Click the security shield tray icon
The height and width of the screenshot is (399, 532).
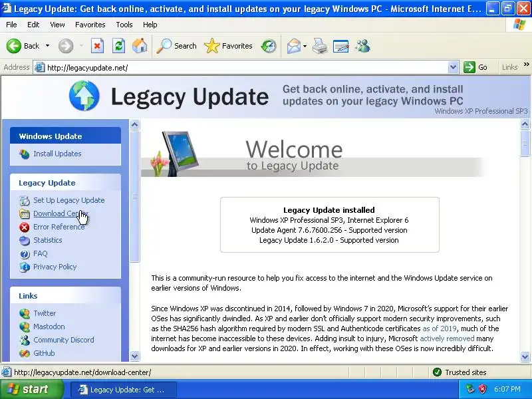coord(483,389)
